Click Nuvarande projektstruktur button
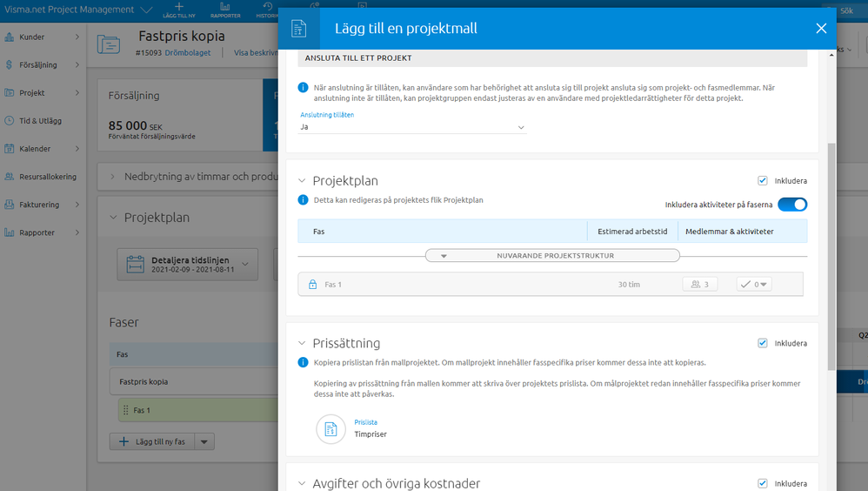868x491 pixels. (x=552, y=256)
